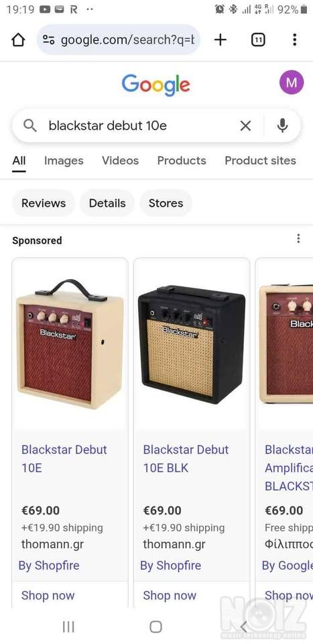
Task: Tap the browser home icon
Action: click(x=18, y=40)
